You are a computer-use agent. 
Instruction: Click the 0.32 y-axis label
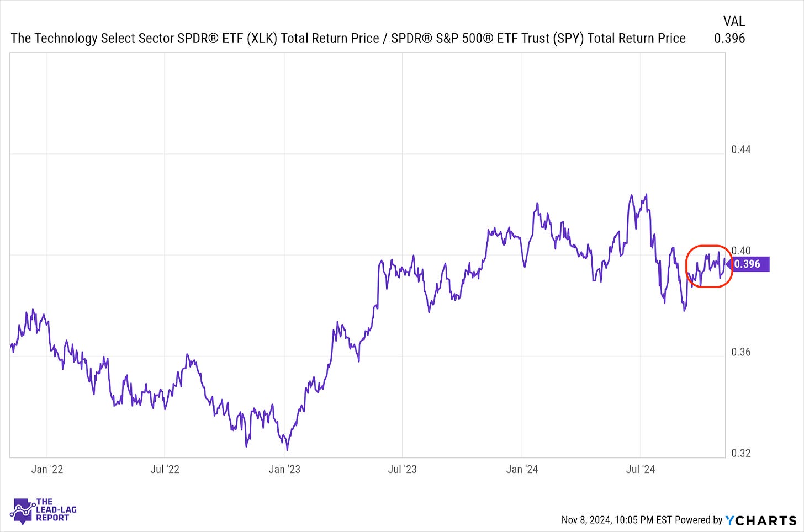coord(740,453)
